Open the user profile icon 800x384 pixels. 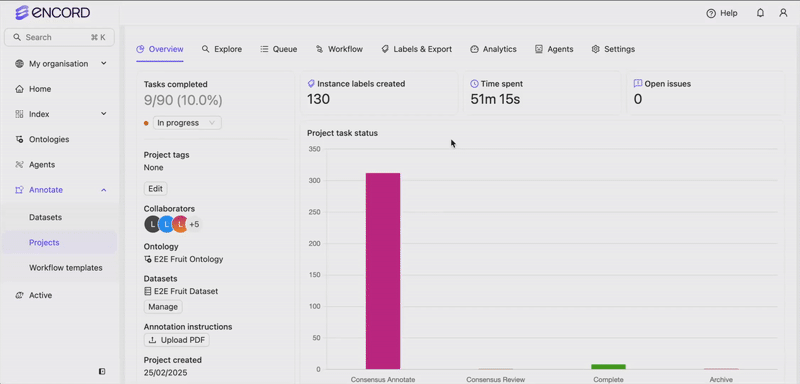click(x=783, y=13)
